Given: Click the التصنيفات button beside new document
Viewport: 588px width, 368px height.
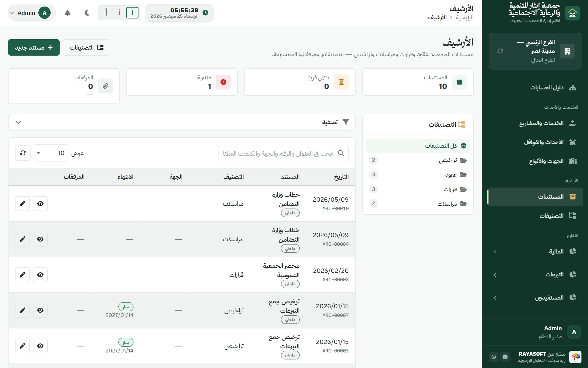Looking at the screenshot, I should [x=87, y=47].
